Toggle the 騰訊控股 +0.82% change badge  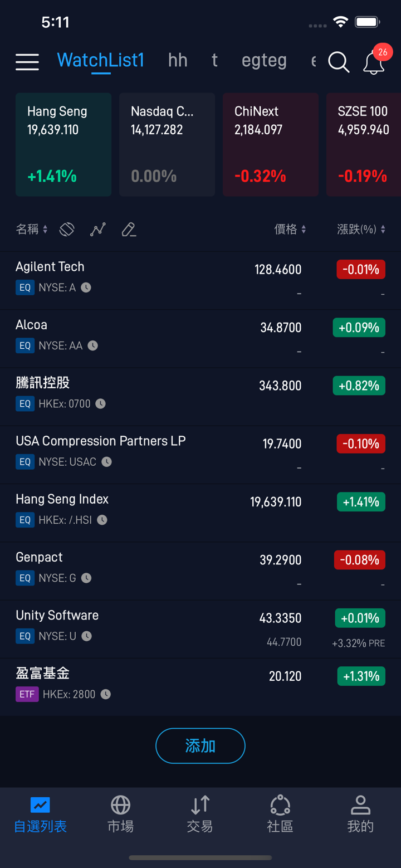359,386
